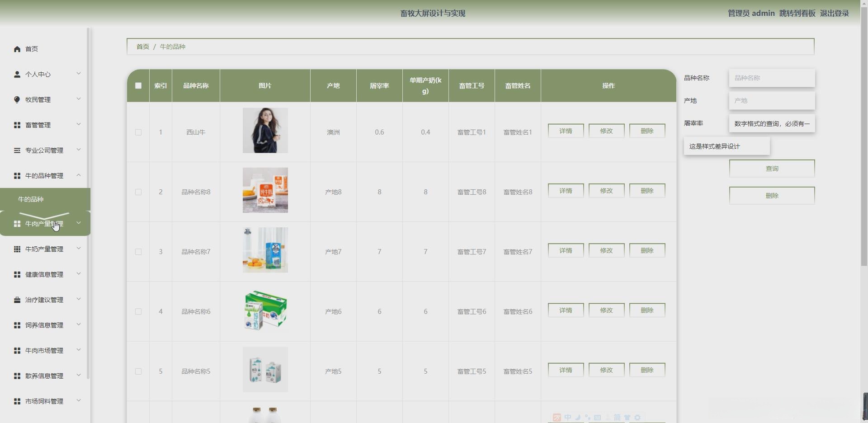Check the row checkbox for 品种名称7
868x423 pixels.
pos(138,252)
